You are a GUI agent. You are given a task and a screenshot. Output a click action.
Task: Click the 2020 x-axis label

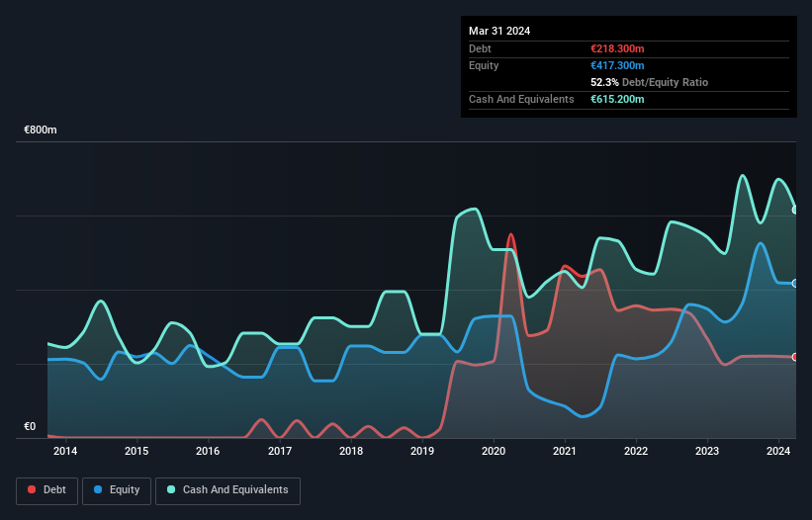point(494,451)
